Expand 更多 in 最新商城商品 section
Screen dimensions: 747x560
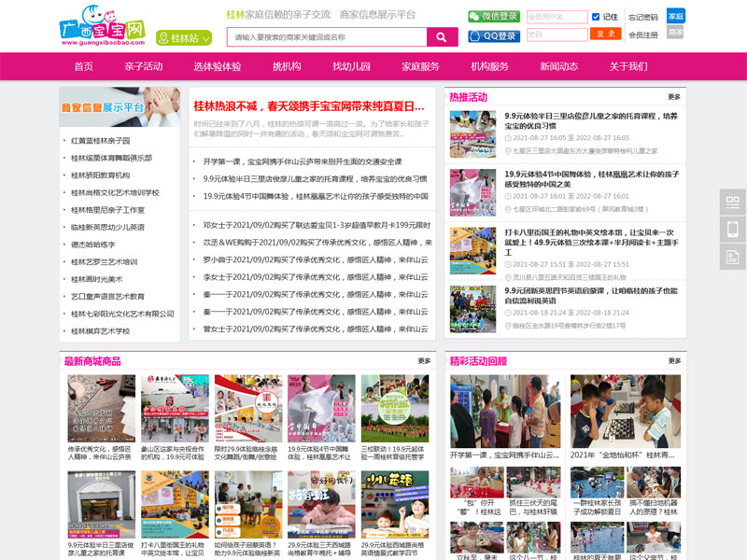[x=424, y=361]
